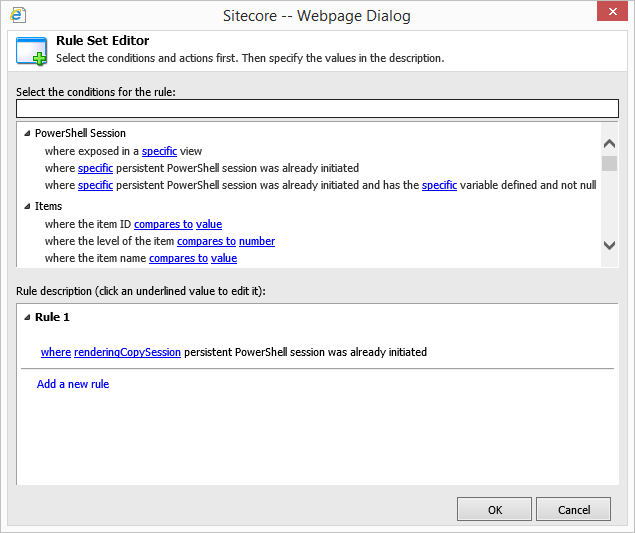The image size is (635, 533).
Task: Click 'specific' link in exposed view condition
Action: pos(159,151)
